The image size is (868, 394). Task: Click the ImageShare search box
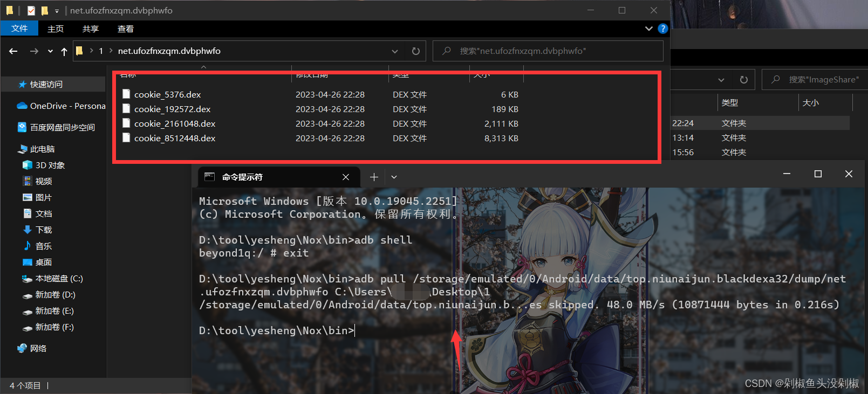click(x=815, y=80)
